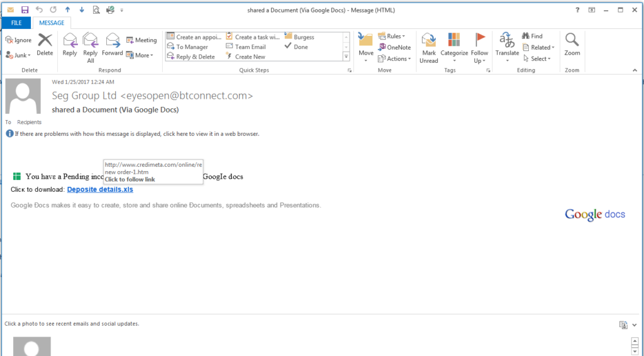Open the Select dropdown
Viewport: 644px width, 356px height.
536,58
